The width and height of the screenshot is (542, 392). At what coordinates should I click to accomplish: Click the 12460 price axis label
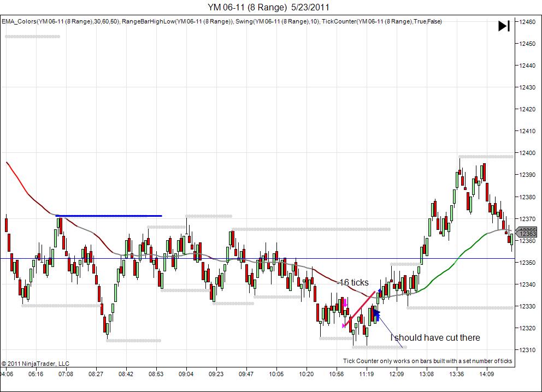(527, 22)
